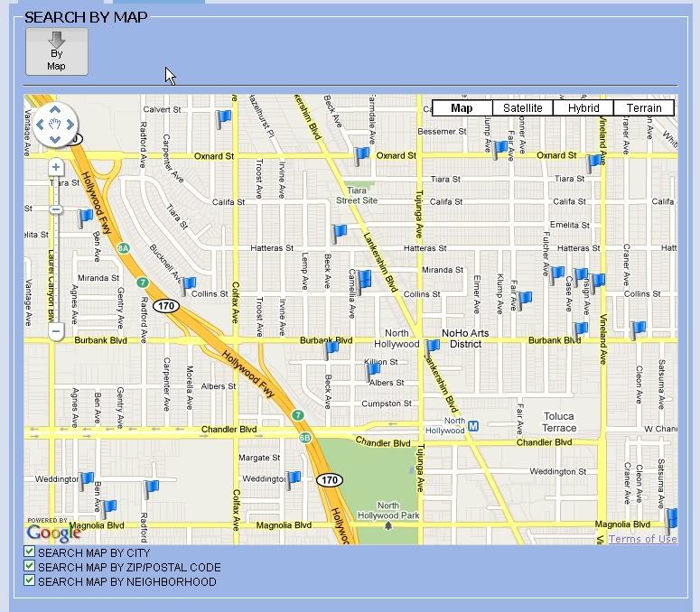Image resolution: width=700 pixels, height=612 pixels.
Task: Toggle Search Map By Neighborhood checkbox
Action: 30,580
